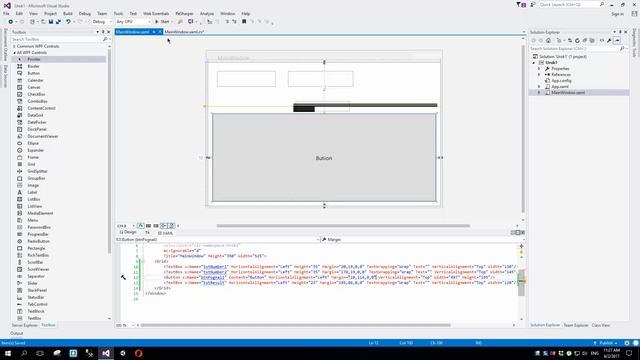Select App.config in Solution Explorer
Screen dimensions: 640x360
click(x=561, y=81)
